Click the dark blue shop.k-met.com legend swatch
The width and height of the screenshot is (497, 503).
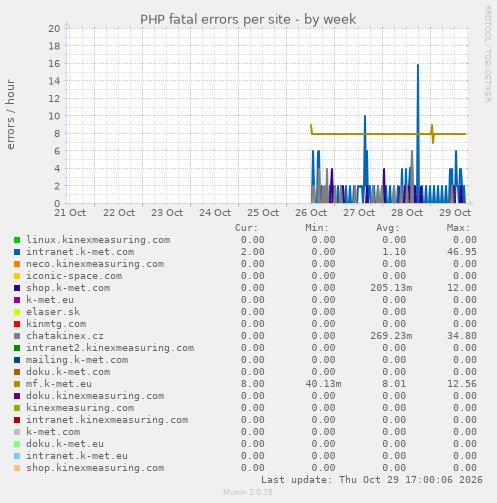(x=17, y=288)
